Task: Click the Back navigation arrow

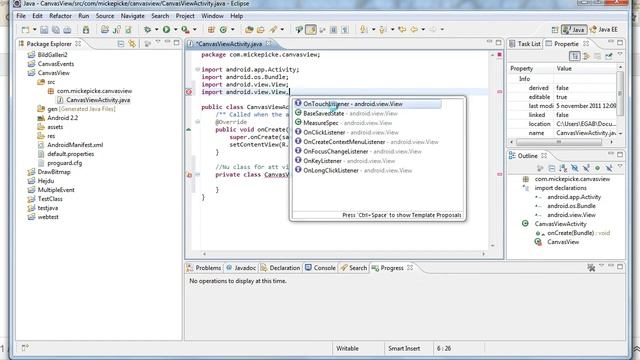Action: (414, 29)
